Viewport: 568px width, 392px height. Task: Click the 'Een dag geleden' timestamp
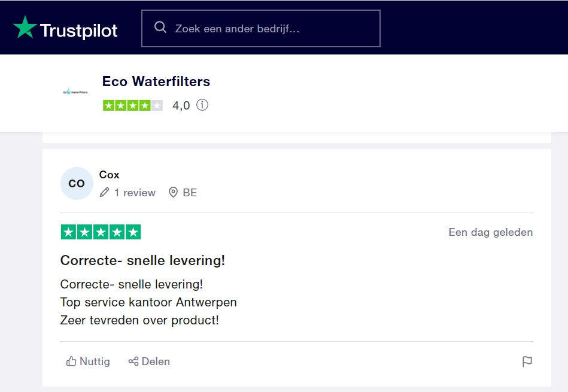(490, 232)
